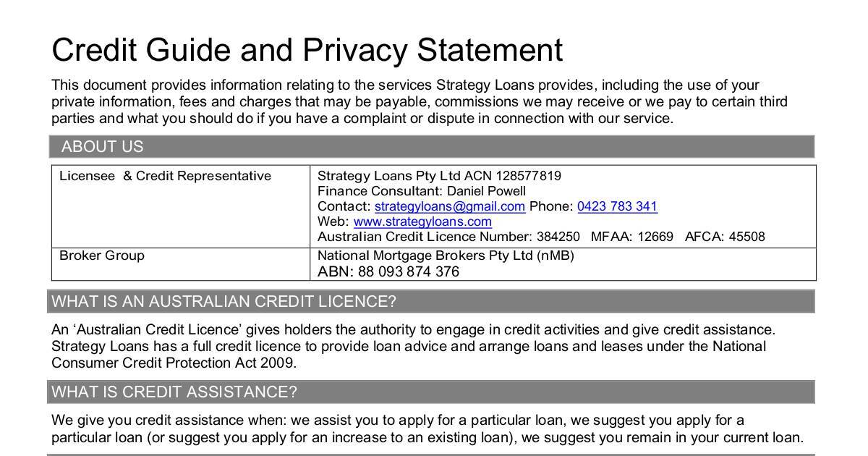868x456 pixels.
Task: Click the 0423 783 341 phone link
Action: [617, 206]
